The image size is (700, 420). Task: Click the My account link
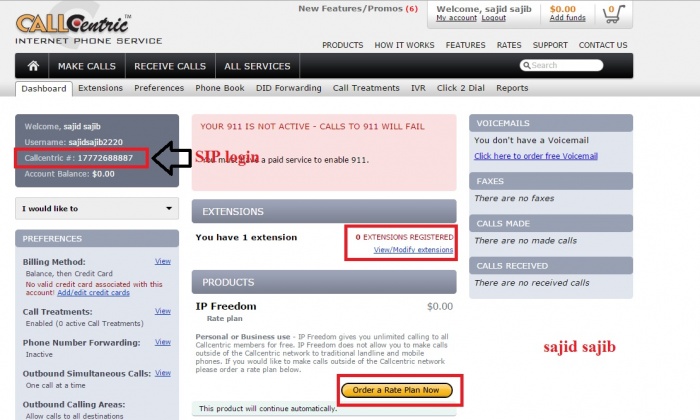coord(456,18)
